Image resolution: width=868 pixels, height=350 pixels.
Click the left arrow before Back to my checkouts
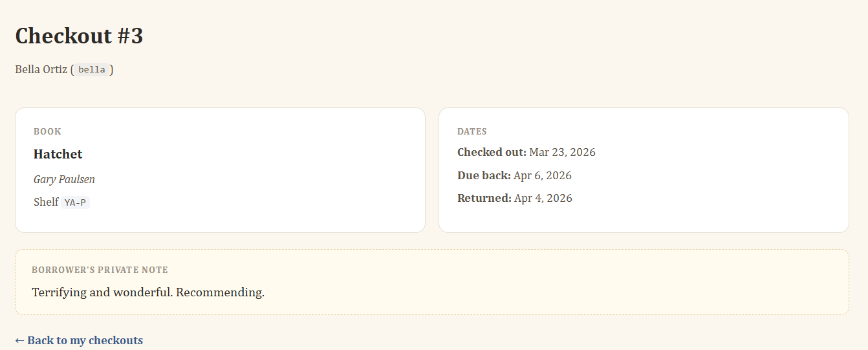(x=20, y=340)
